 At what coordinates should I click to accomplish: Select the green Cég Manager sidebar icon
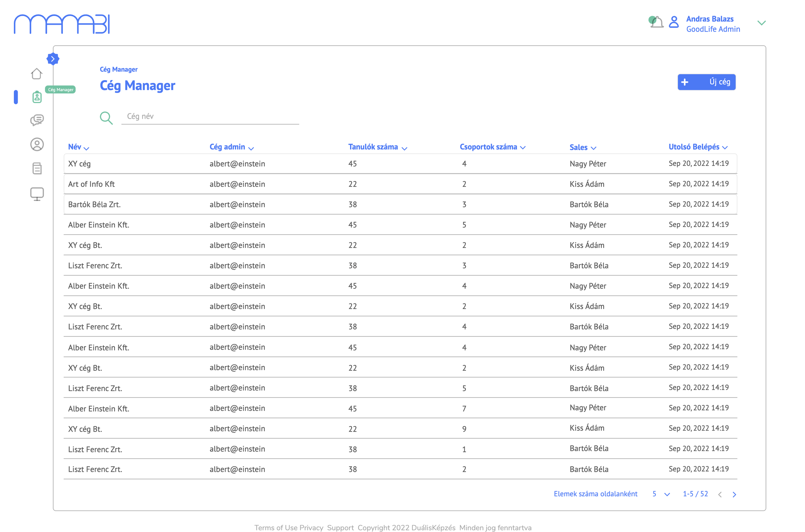pyautogui.click(x=37, y=98)
